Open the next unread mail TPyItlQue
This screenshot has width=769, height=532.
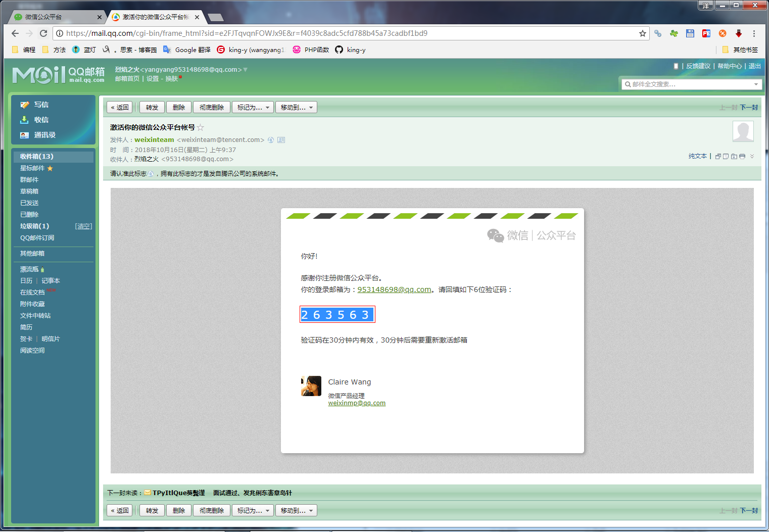point(179,493)
